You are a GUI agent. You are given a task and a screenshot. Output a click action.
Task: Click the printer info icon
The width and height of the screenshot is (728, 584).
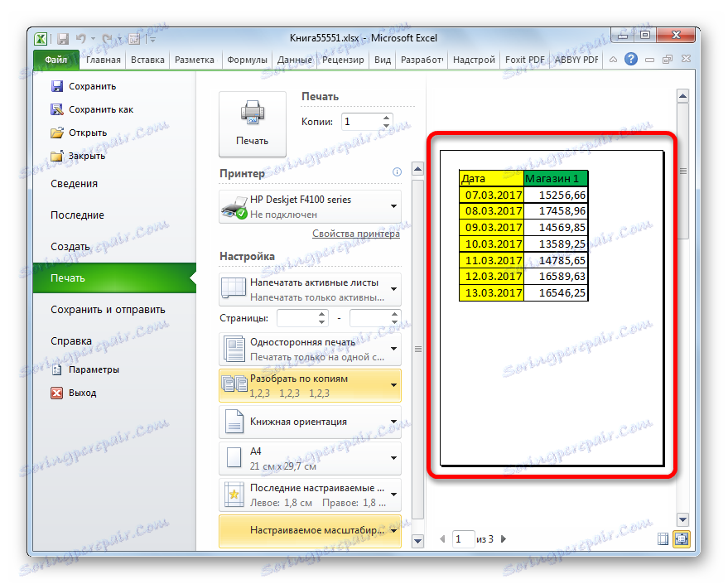coord(397,172)
